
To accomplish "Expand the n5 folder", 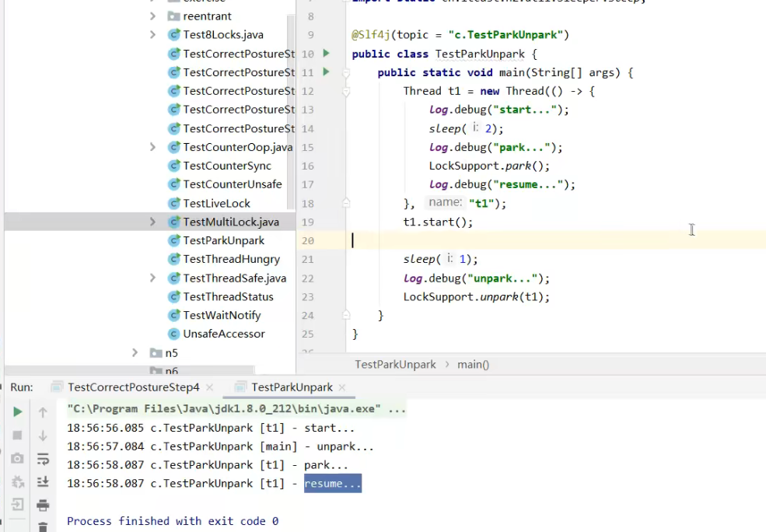I will pyautogui.click(x=135, y=352).
